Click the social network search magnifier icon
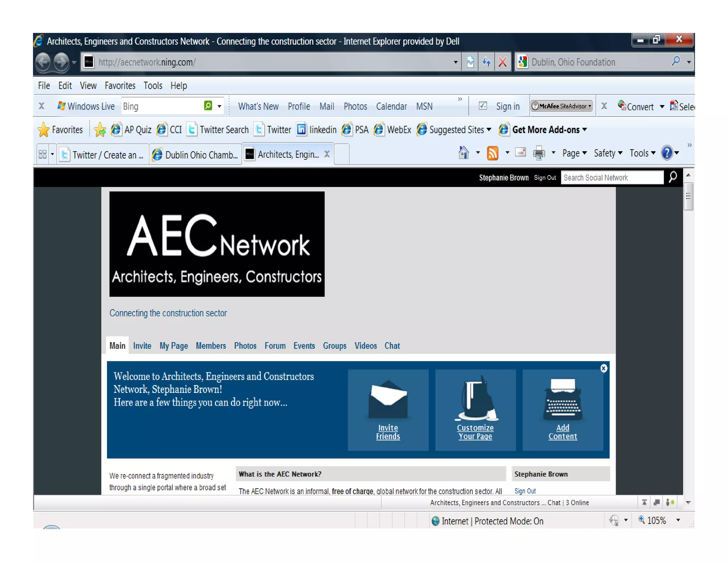This screenshot has width=728, height=562. coord(673,177)
